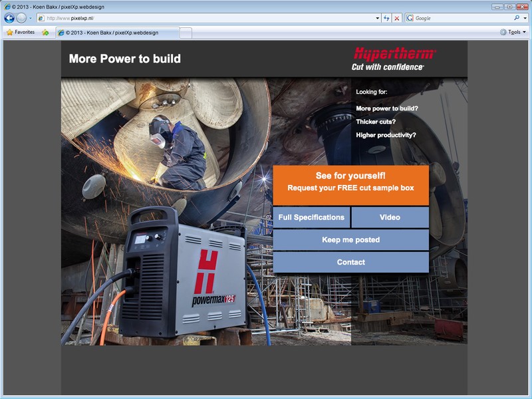Click the browser Forward arrow button

click(x=21, y=18)
